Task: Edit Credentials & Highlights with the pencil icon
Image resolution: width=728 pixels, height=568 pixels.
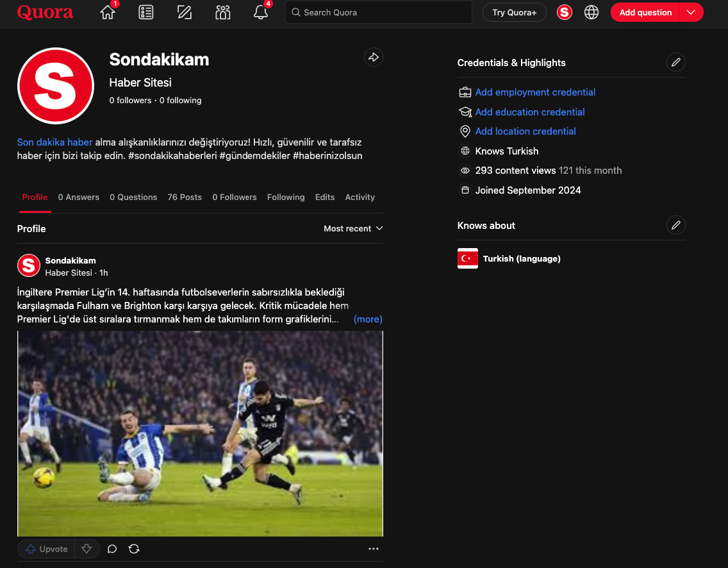Action: pos(676,62)
